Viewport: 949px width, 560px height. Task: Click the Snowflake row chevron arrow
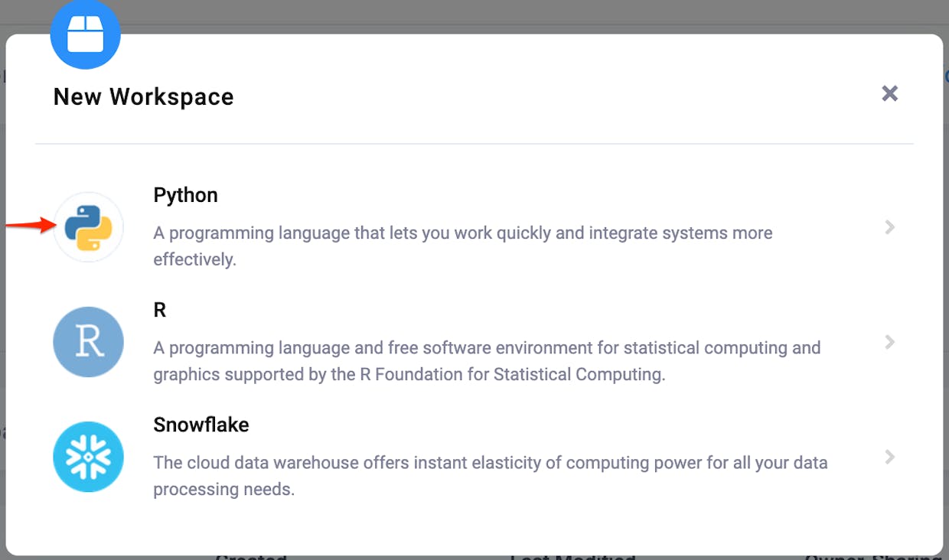889,457
